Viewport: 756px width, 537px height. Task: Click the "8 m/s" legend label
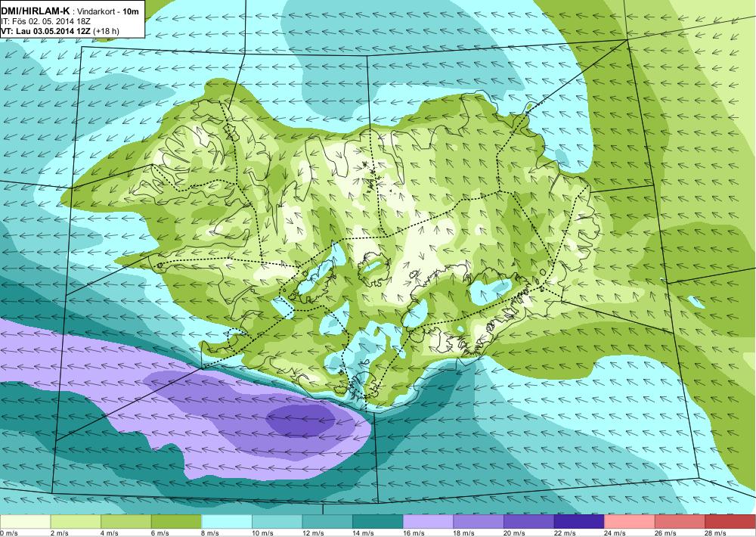pos(211,533)
